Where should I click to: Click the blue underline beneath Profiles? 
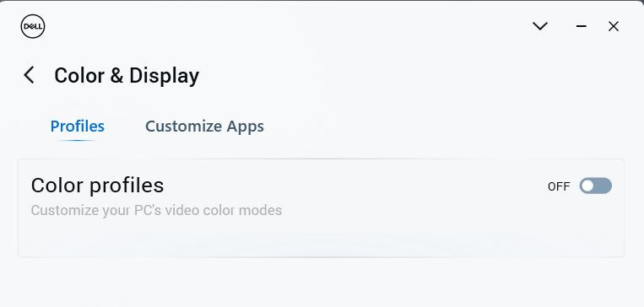pos(77,140)
